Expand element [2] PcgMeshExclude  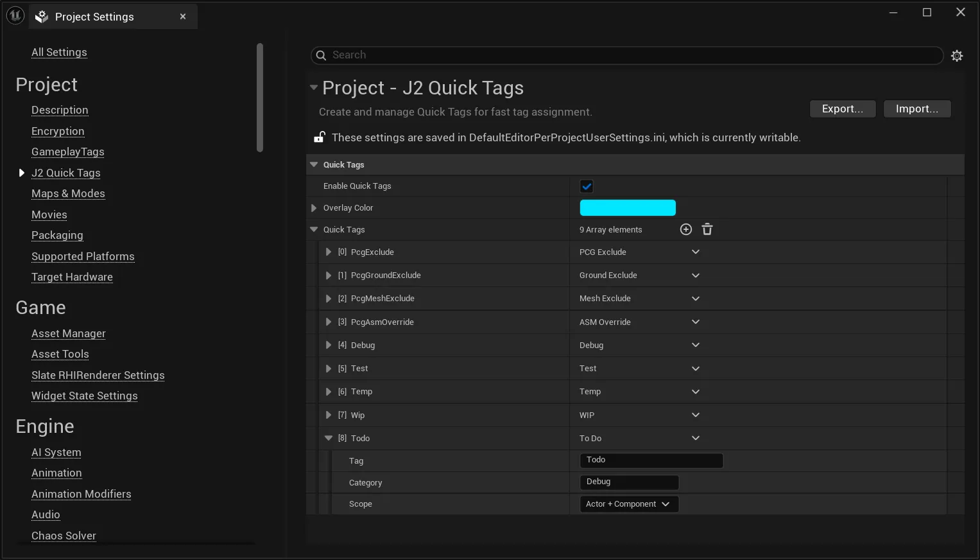click(329, 299)
